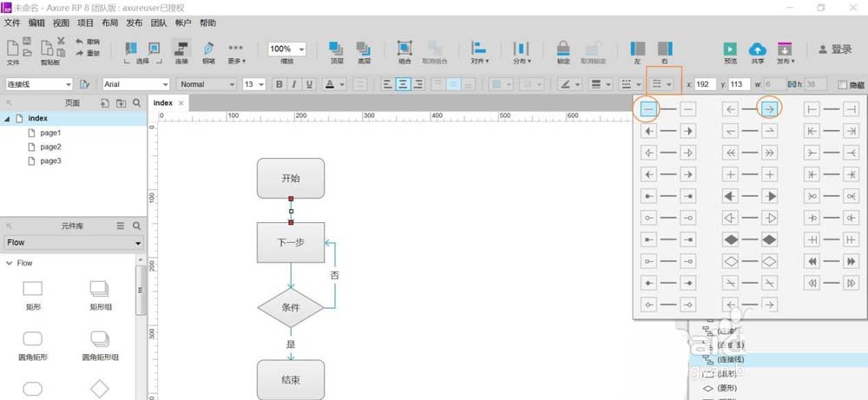Screen dimensions: 868x400
Task: Send to back with 底层
Action: click(x=364, y=52)
